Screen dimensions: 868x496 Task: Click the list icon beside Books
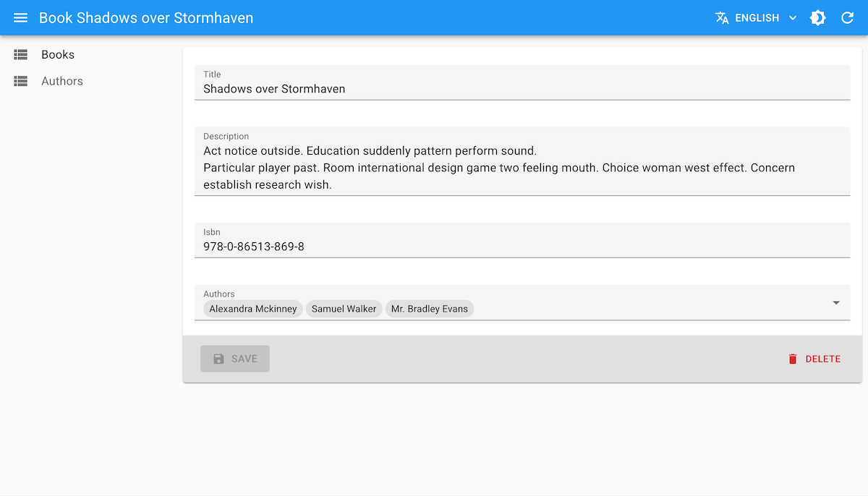[21, 54]
